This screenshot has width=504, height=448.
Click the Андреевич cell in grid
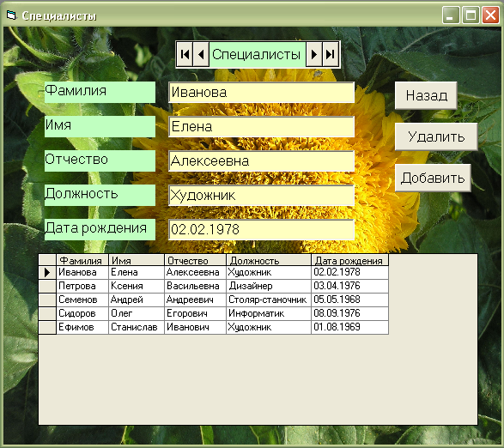[x=195, y=300]
